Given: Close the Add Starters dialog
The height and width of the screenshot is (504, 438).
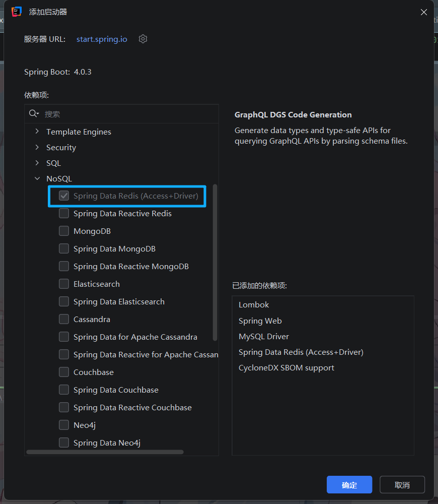Looking at the screenshot, I should pyautogui.click(x=424, y=12).
